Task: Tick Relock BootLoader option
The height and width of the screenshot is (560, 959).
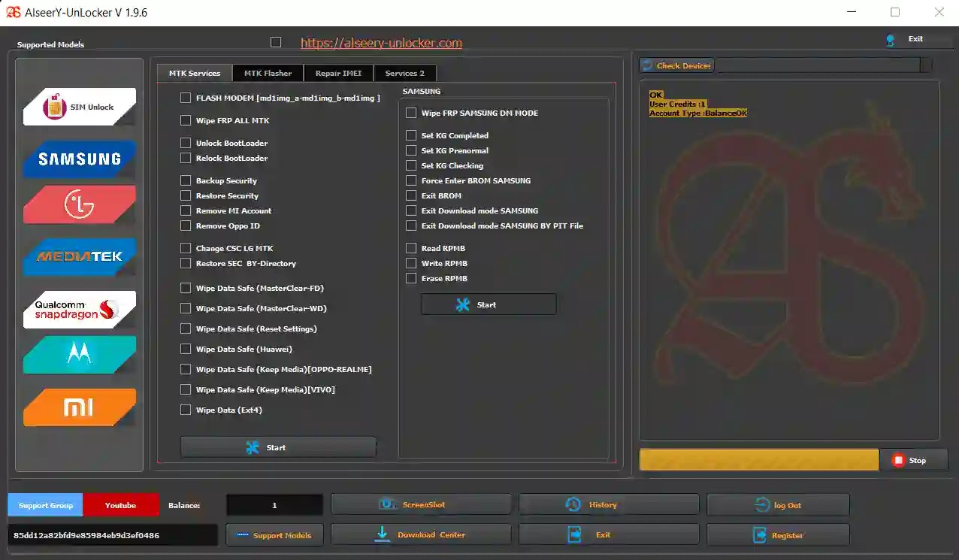Action: coord(186,158)
